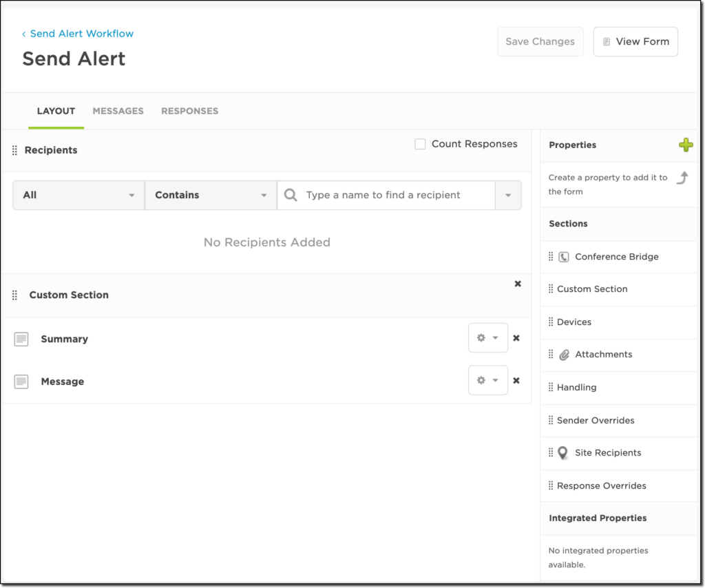Remove the Summary field with its X
The image size is (705, 588).
(517, 337)
